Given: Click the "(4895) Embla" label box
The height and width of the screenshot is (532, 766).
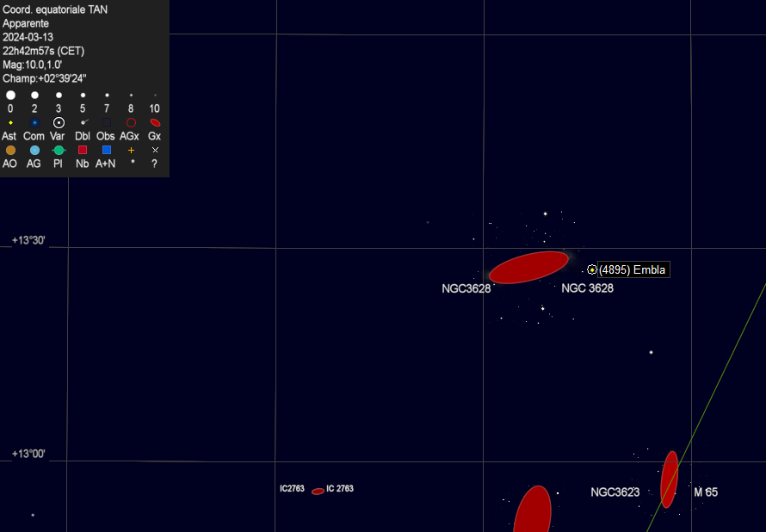Looking at the screenshot, I should [633, 269].
